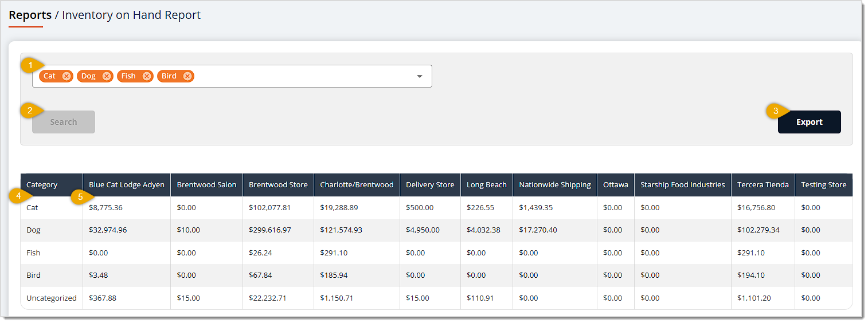Click inside the category multi-select field
Screen dimensions: 868x323
[232, 76]
